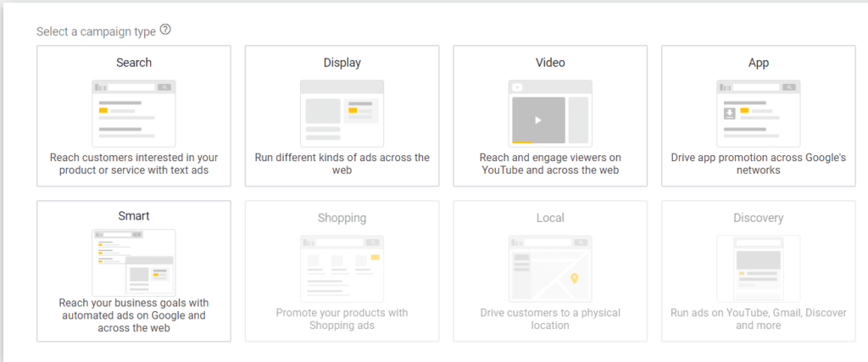Click text 'Reach customers interested in your product'

tap(134, 164)
